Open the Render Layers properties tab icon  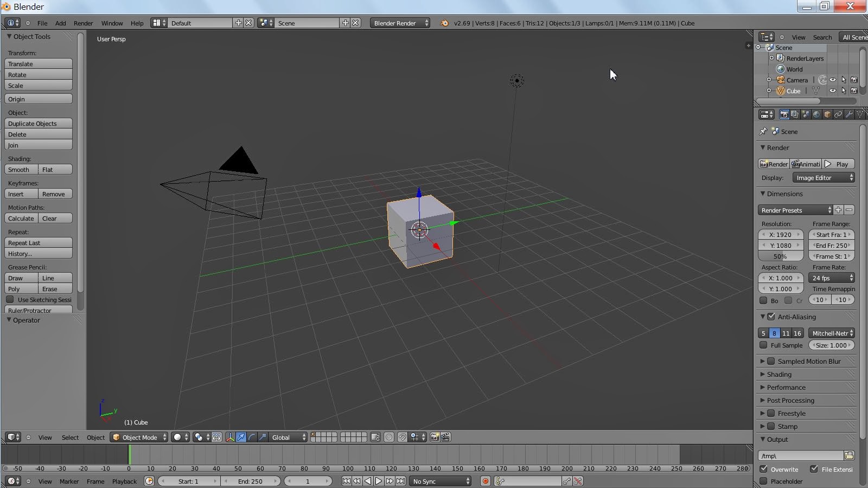click(795, 114)
